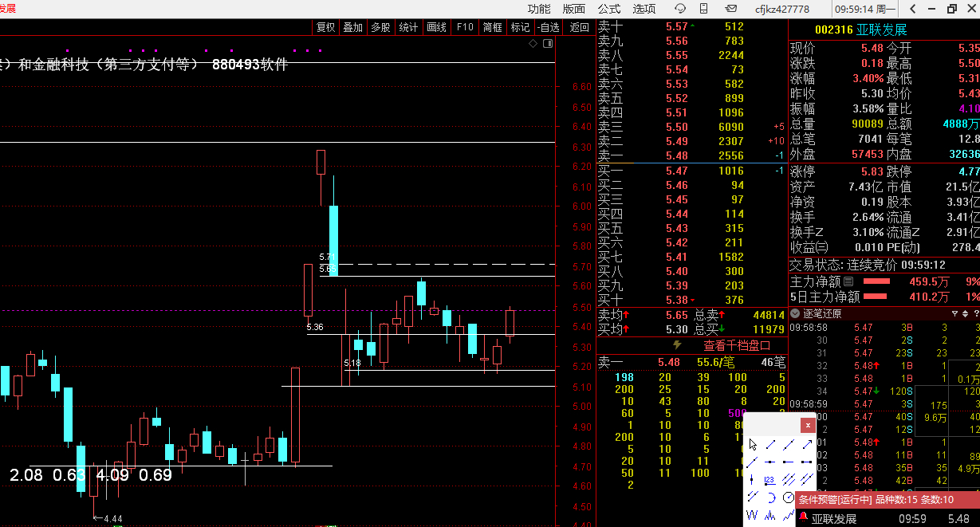Toggle 画线 drawing tools
Image resolution: width=980 pixels, height=527 pixels.
[436, 27]
